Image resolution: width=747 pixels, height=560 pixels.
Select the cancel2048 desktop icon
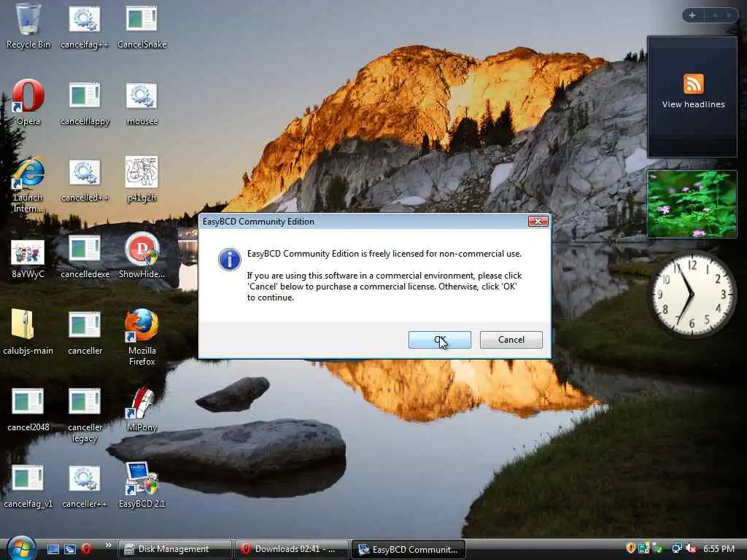[28, 410]
